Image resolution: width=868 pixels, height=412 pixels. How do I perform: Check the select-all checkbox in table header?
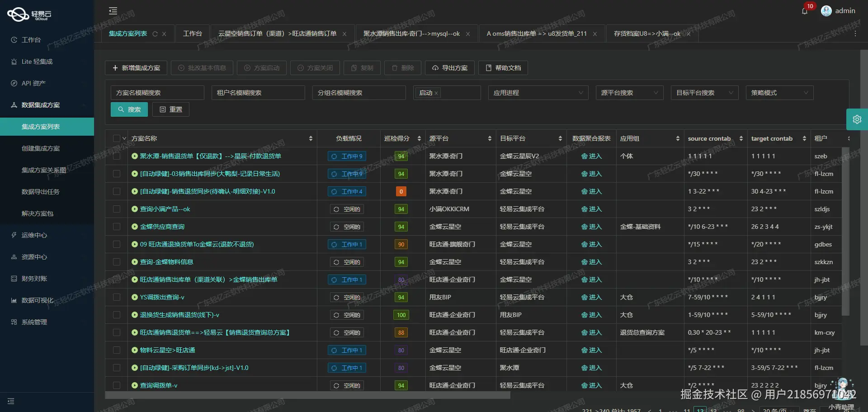[117, 138]
